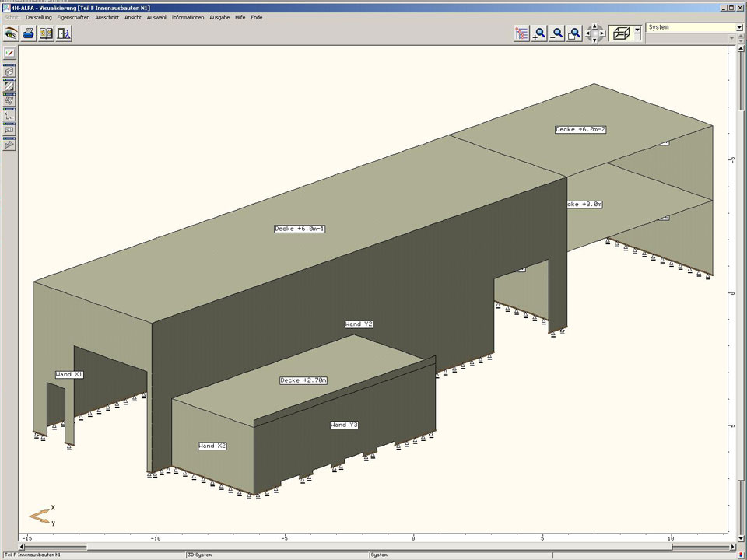Click the zoom out magnifier icon

[x=556, y=33]
